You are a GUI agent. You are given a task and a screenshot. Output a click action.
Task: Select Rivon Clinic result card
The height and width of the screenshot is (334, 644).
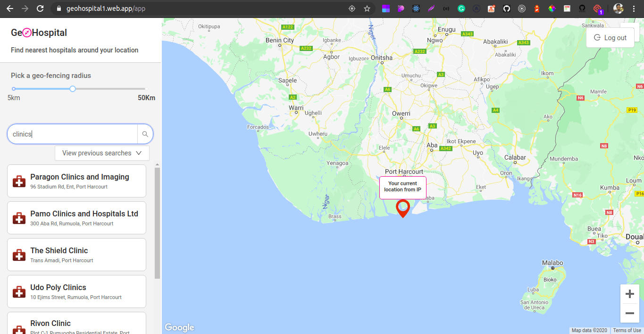point(76,323)
